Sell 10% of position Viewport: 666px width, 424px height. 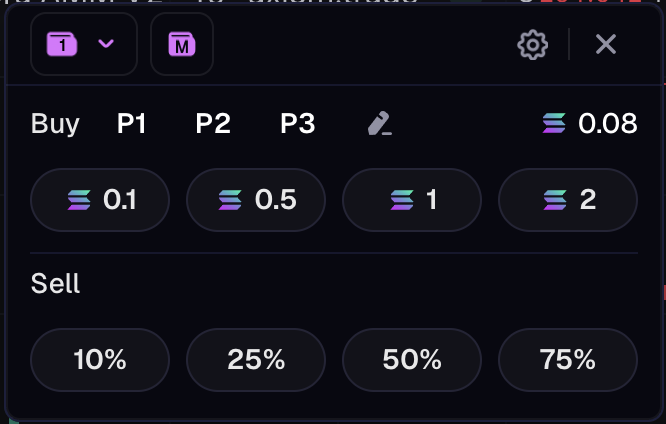[100, 360]
